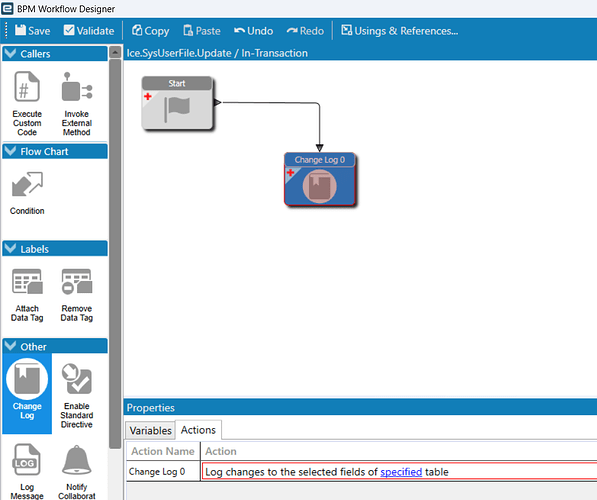597x500 pixels.
Task: Pick the Invoke External Method caller
Action: pyautogui.click(x=77, y=104)
